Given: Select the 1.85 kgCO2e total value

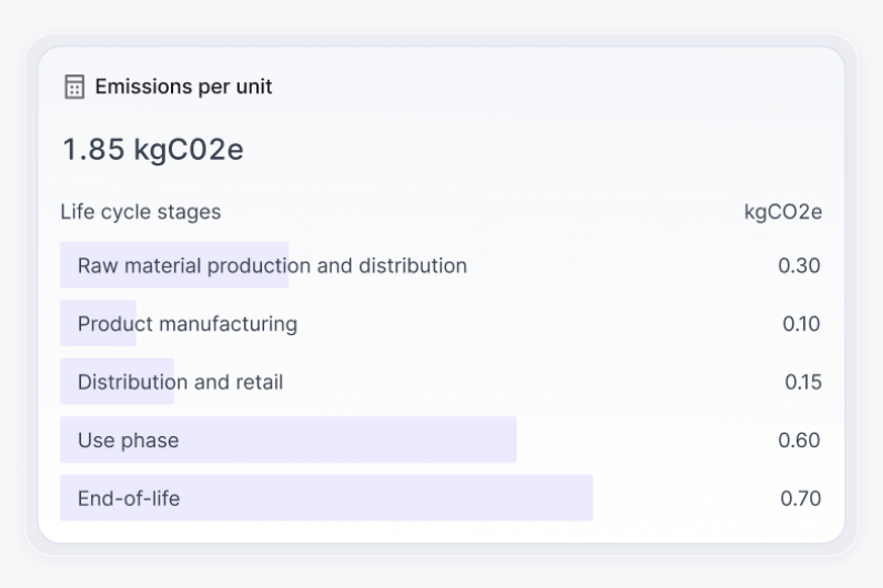Looking at the screenshot, I should (x=153, y=149).
